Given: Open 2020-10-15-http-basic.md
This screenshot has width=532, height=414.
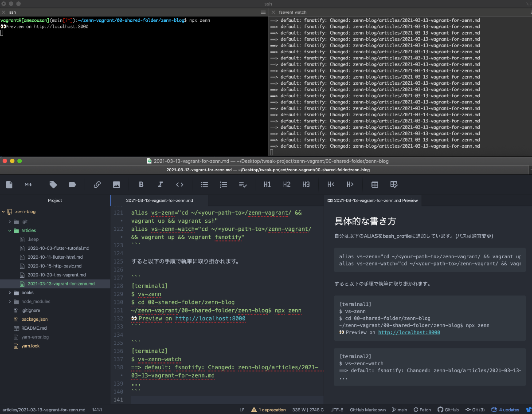Looking at the screenshot, I should 55,266.
